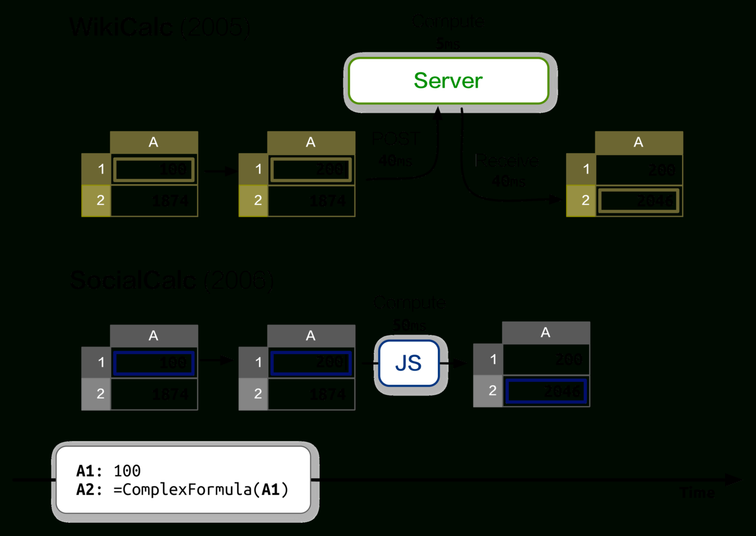Select blue-outlined cell A2 showing 2046
This screenshot has width=756, height=536.
(546, 391)
